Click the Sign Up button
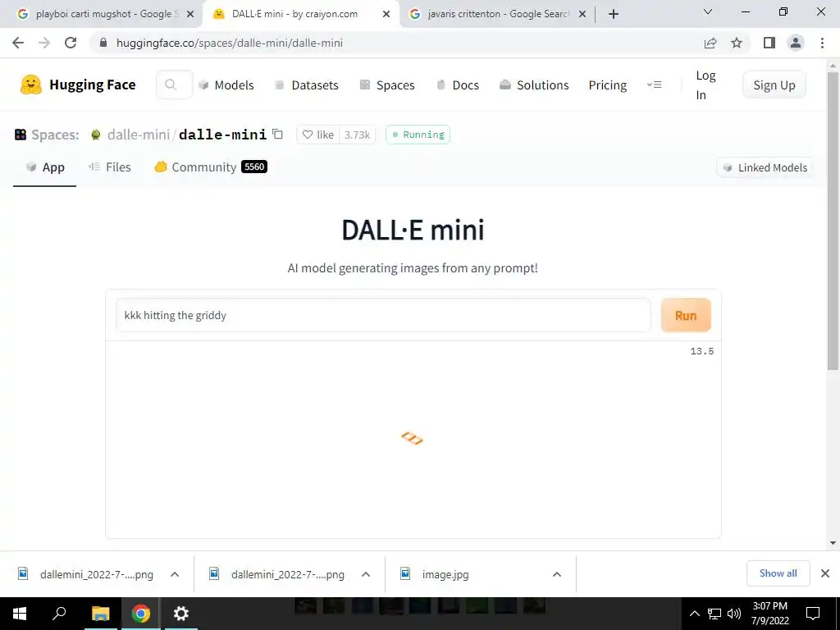 (x=774, y=84)
